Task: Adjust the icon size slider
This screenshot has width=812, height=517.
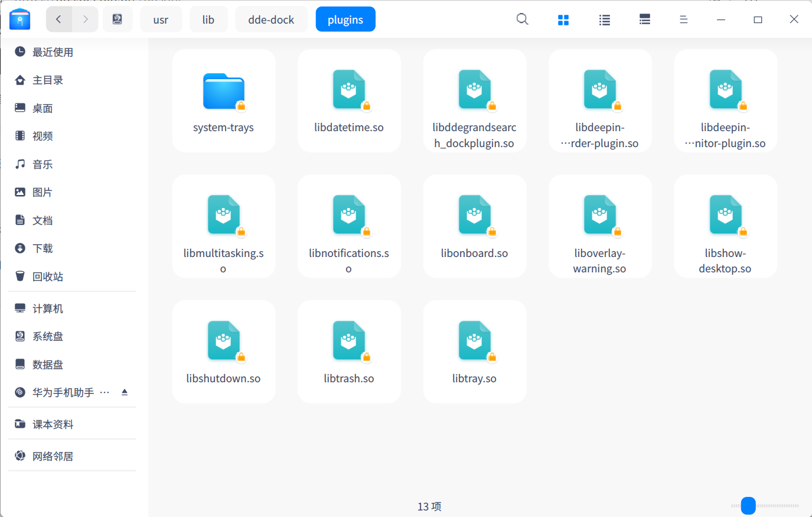Action: [748, 506]
